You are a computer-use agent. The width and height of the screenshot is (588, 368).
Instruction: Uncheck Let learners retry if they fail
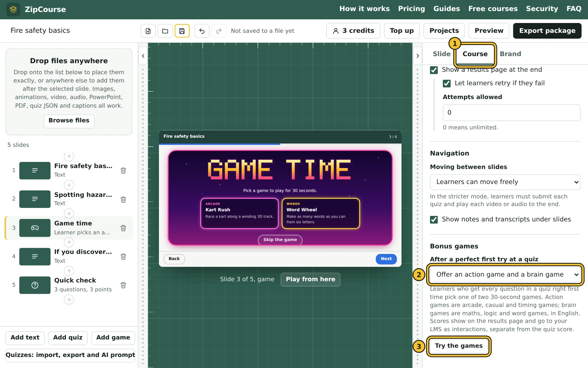coord(447,83)
